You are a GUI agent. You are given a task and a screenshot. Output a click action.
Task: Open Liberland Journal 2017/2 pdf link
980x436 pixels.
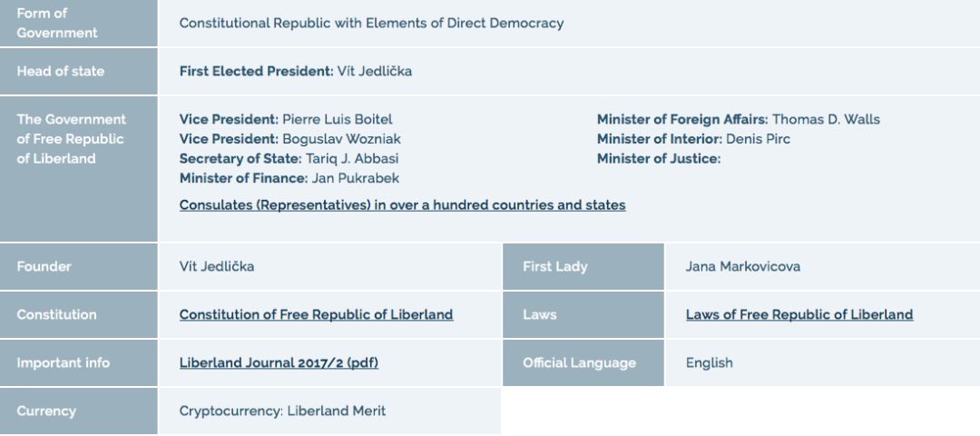(279, 362)
